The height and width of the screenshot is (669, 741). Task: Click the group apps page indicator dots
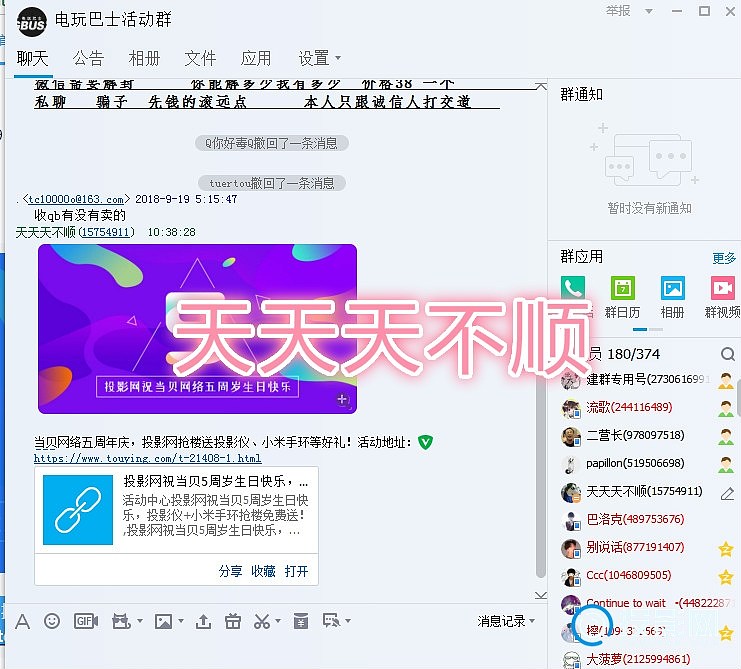click(647, 329)
